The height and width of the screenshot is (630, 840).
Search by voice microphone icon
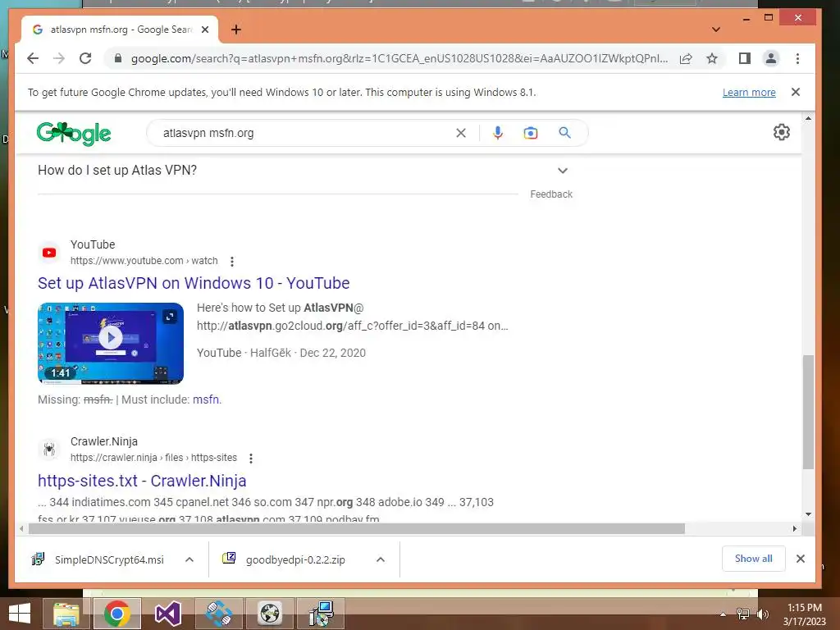(498, 133)
